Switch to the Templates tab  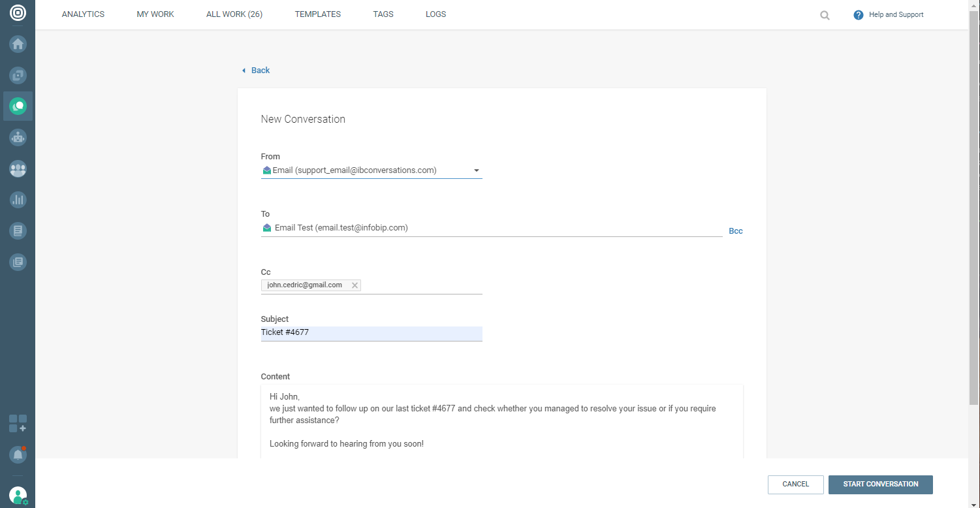pos(317,14)
